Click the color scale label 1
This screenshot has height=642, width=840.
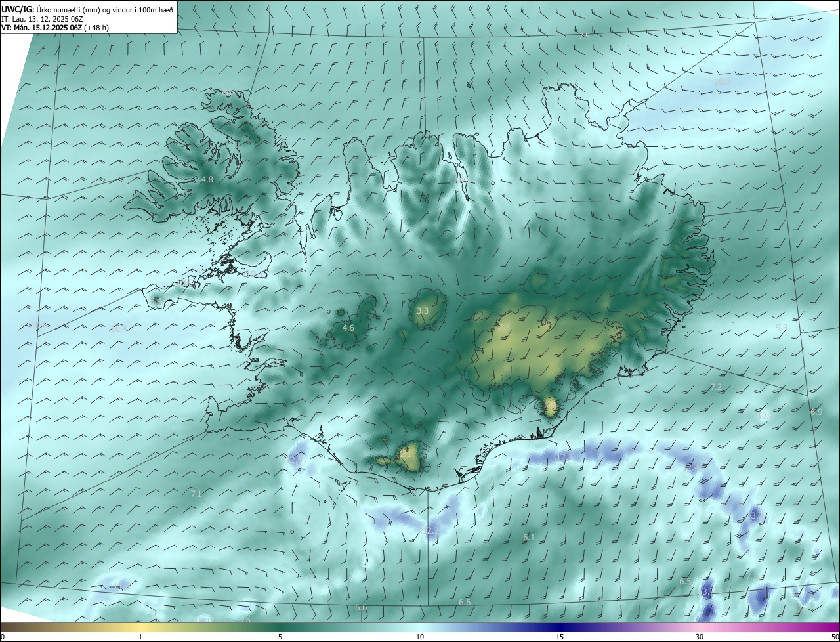(x=140, y=637)
